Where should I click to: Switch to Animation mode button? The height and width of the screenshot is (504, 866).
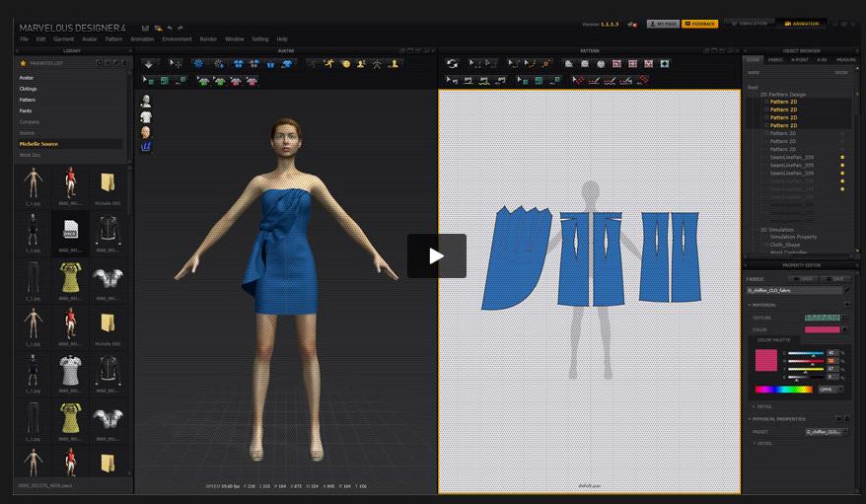pyautogui.click(x=801, y=24)
